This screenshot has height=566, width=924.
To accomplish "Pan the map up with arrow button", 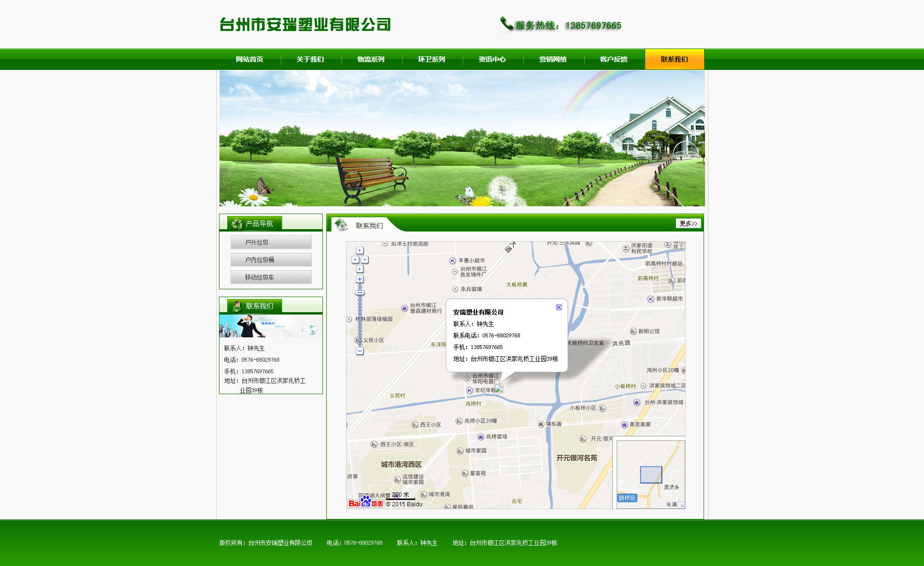I will (359, 250).
